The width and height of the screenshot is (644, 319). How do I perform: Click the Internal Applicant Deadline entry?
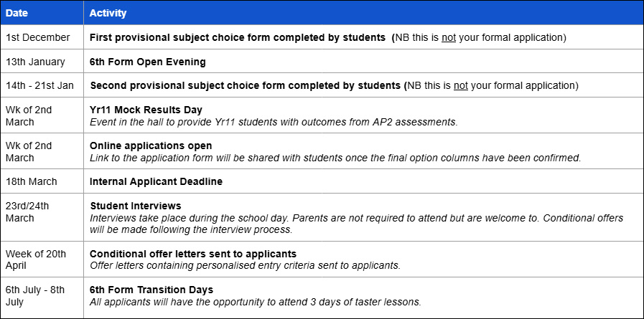point(156,181)
